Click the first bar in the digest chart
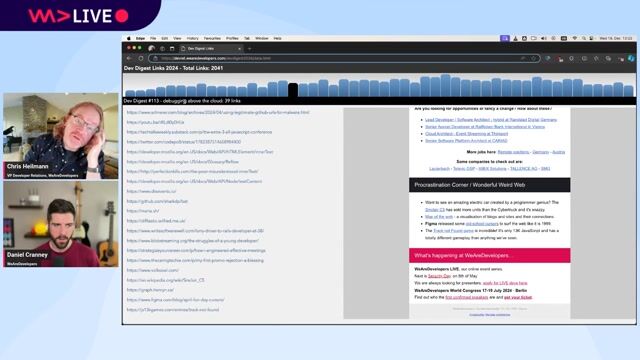The image size is (640, 360). pyautogui.click(x=130, y=93)
